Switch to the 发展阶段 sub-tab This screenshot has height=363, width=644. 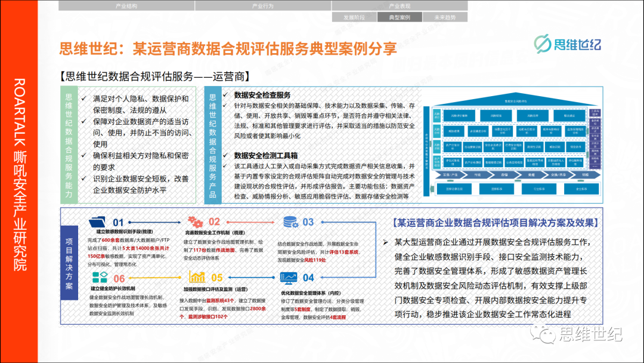354,17
